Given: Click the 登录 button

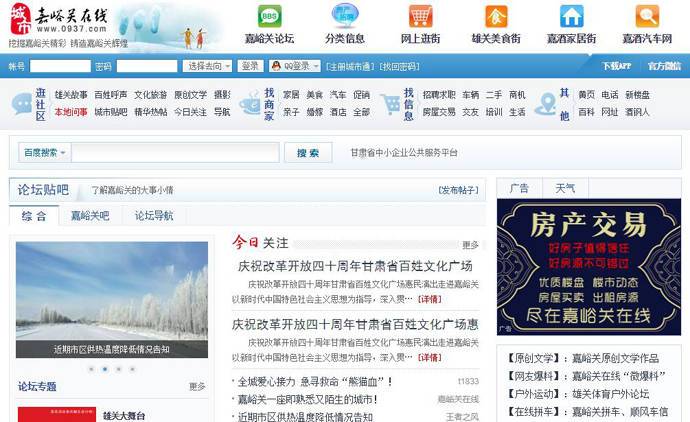Looking at the screenshot, I should click(250, 66).
